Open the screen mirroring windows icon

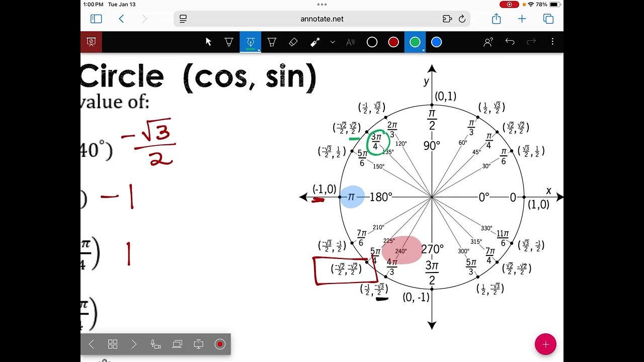tap(177, 344)
